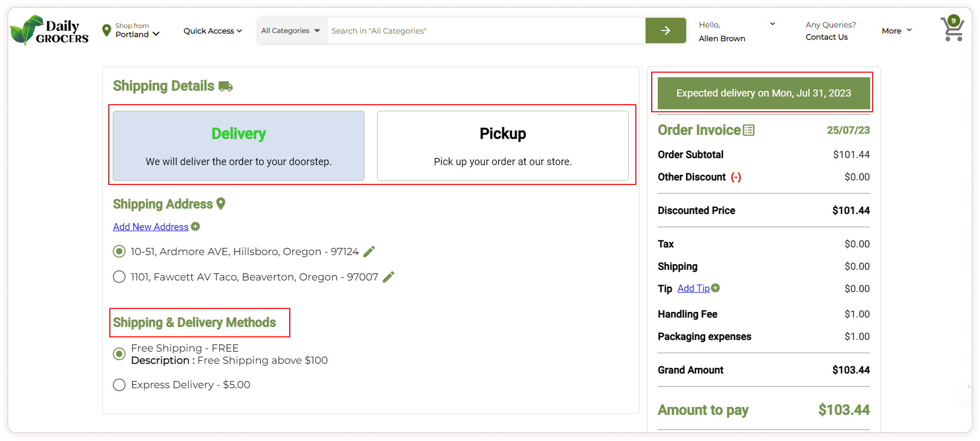This screenshot has width=980, height=441.
Task: Click the green search arrow button
Action: tap(665, 30)
